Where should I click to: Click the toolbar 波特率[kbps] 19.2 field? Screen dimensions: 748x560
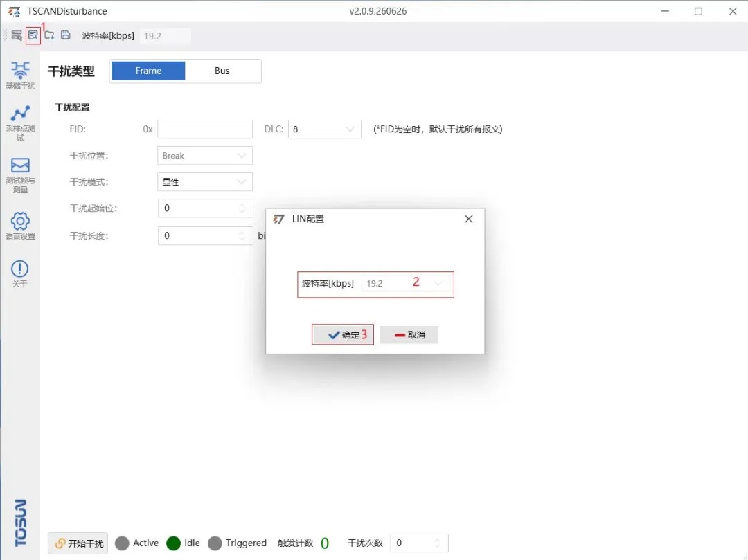click(165, 36)
